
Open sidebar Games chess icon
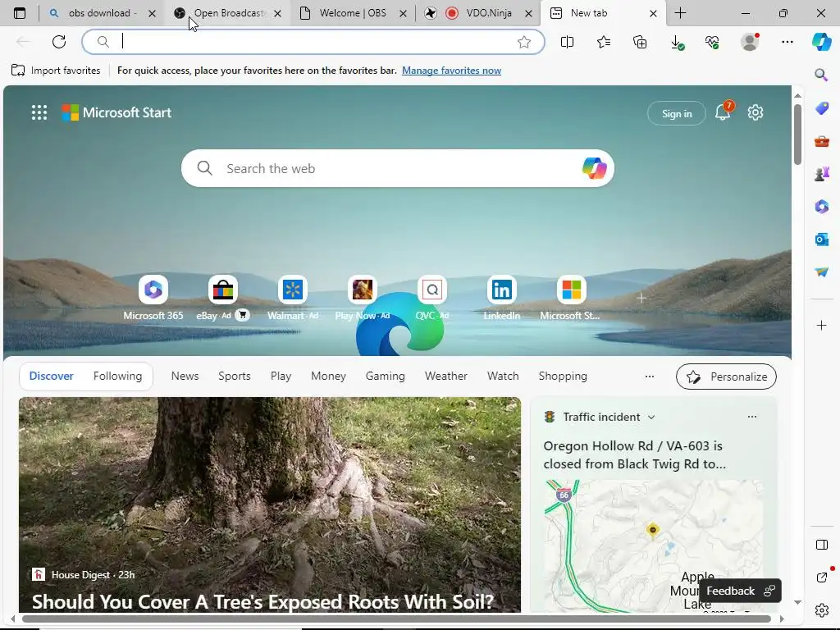(821, 174)
